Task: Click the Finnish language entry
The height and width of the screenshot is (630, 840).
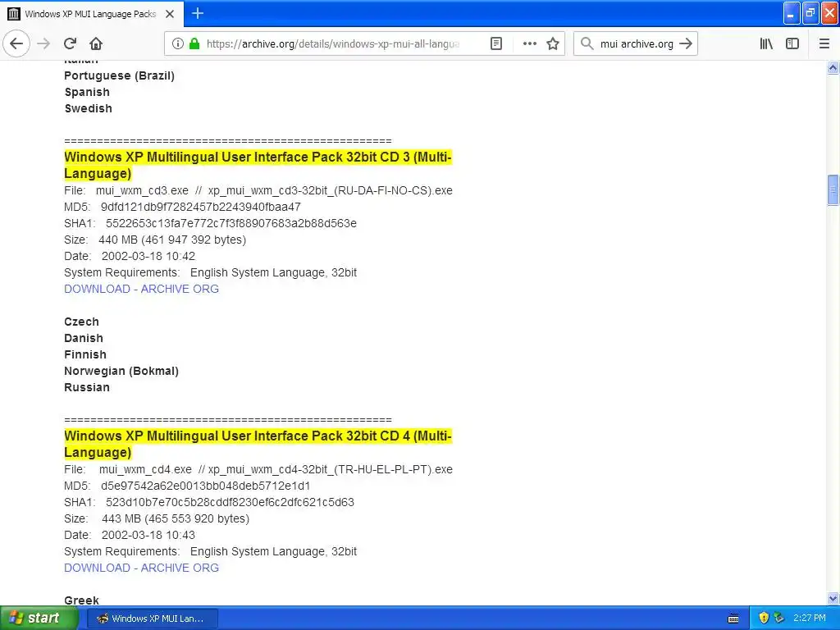Action: pos(85,354)
